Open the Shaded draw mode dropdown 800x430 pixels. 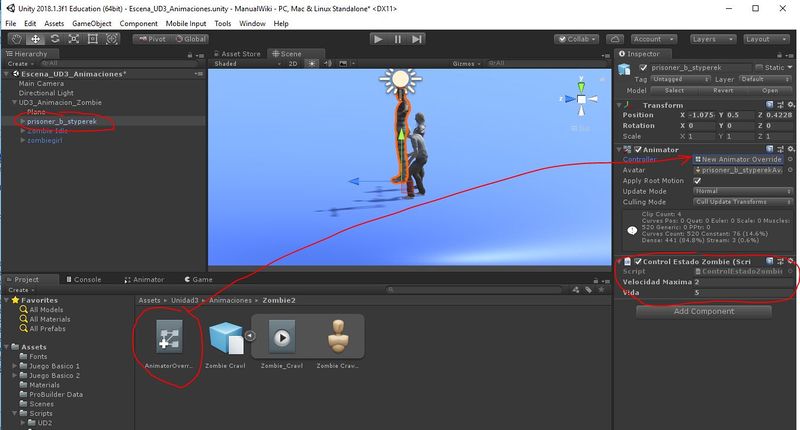[x=247, y=64]
